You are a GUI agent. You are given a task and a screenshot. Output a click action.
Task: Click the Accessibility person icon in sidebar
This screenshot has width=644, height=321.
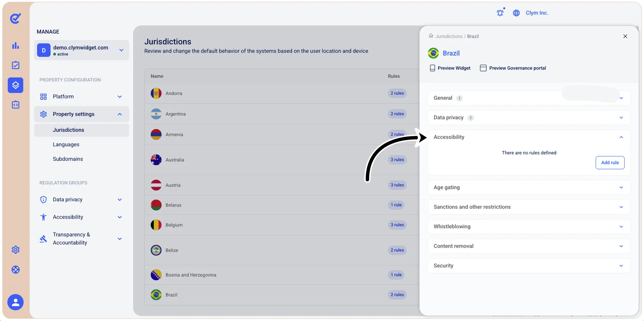pos(43,217)
